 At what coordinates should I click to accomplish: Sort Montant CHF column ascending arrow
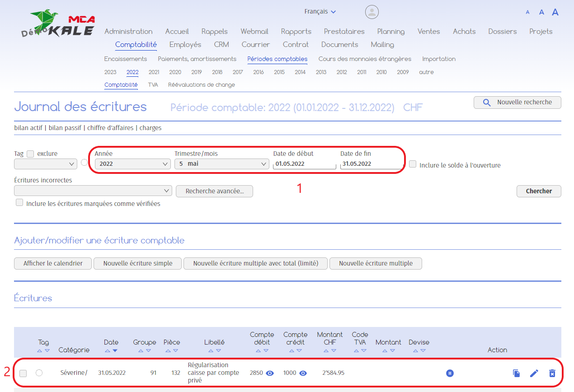point(326,350)
